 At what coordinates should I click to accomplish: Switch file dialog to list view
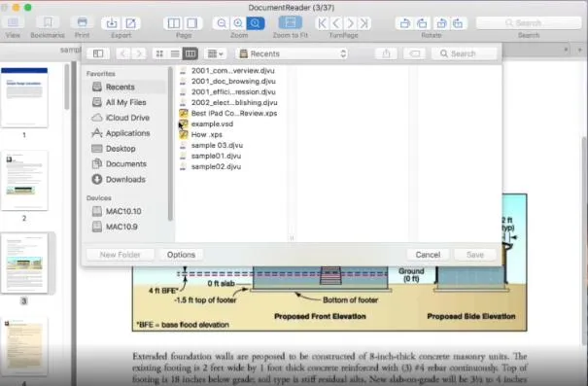tap(175, 53)
